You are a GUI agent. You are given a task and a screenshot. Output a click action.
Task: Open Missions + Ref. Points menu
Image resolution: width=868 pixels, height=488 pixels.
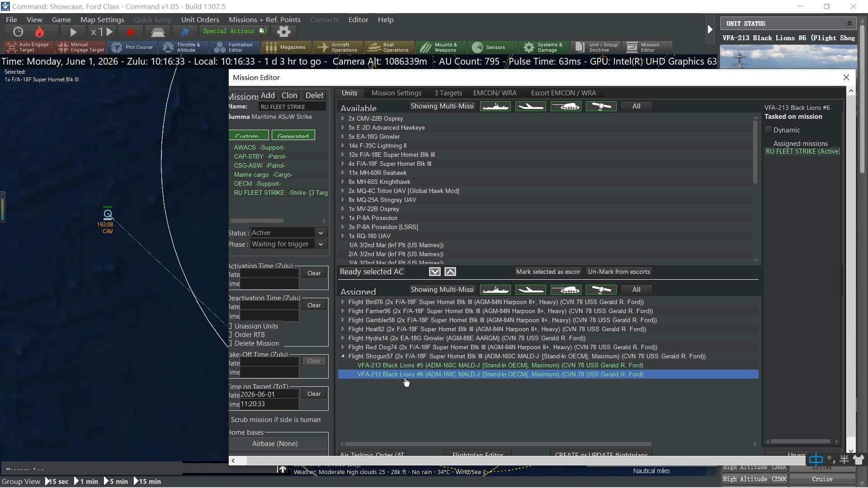[x=264, y=20]
